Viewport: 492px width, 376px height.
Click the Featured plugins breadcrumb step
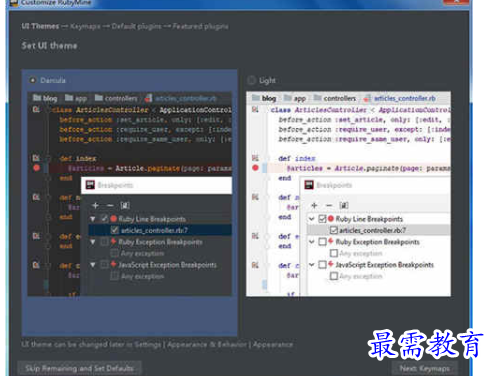[x=200, y=26]
